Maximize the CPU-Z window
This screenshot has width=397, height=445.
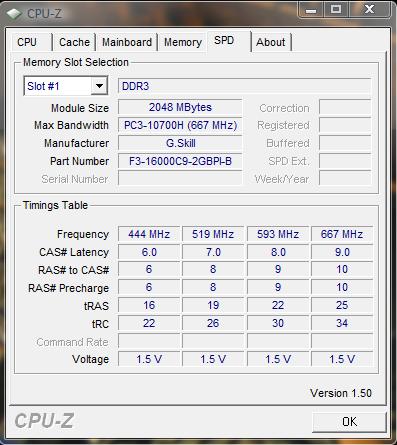pyautogui.click(x=336, y=9)
